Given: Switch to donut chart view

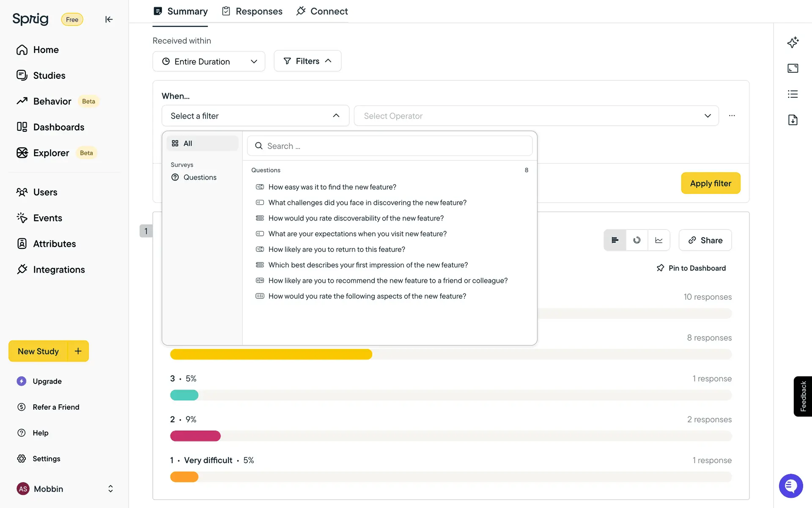Looking at the screenshot, I should pos(637,240).
